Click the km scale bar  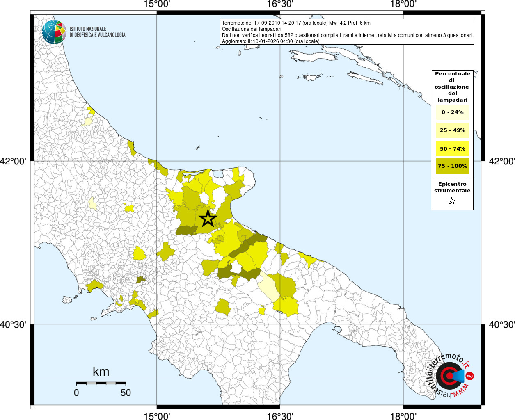pyautogui.click(x=101, y=383)
